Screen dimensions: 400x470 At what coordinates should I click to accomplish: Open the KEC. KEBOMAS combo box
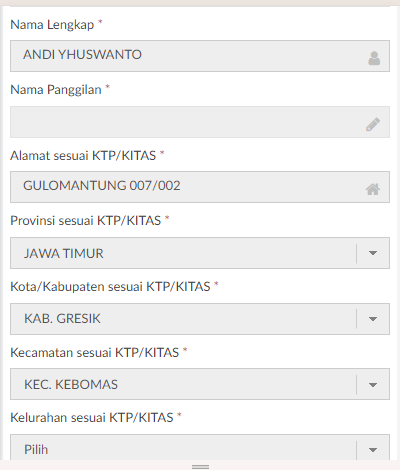click(x=200, y=384)
